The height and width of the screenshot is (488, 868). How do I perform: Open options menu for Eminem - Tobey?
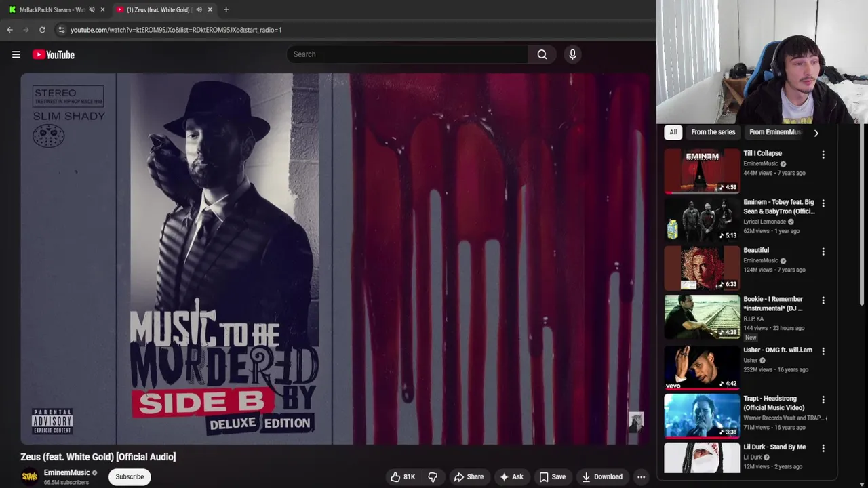pos(823,203)
